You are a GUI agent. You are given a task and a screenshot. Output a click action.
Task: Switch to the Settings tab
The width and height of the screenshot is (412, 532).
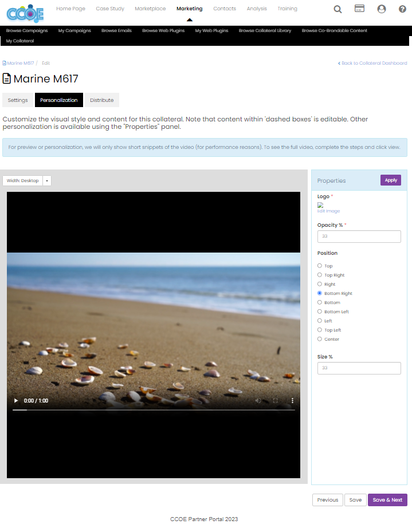point(18,100)
